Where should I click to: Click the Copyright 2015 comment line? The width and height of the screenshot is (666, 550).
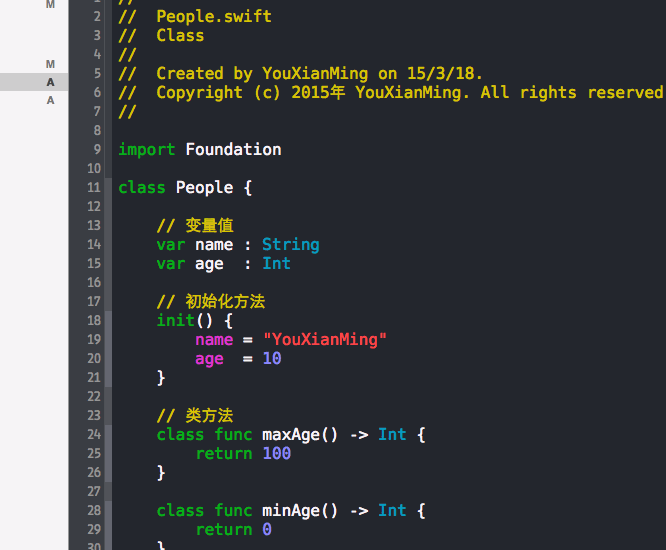point(391,93)
